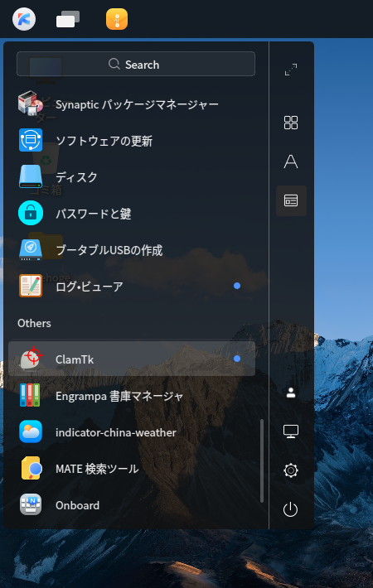373x588 pixels.
Task: Open the user account icon
Action: 291,393
